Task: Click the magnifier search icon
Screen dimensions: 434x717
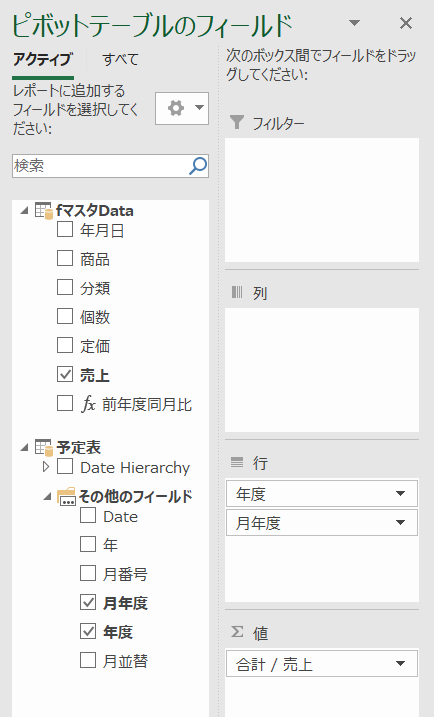Action: [x=198, y=166]
